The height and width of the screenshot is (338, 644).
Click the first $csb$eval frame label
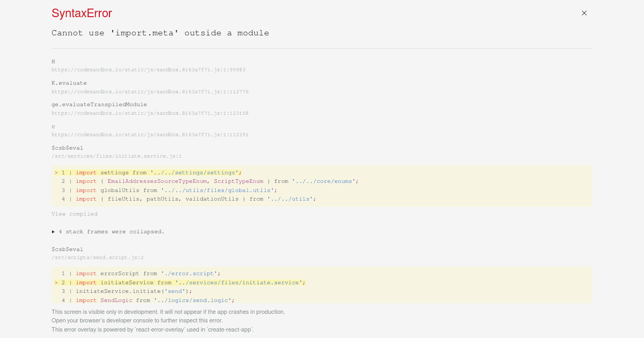pyautogui.click(x=67, y=148)
